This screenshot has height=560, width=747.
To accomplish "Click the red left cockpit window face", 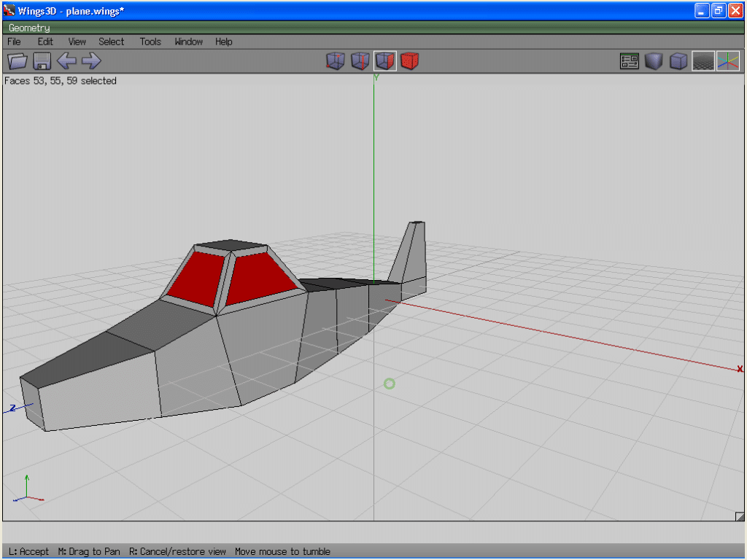I will (x=197, y=279).
